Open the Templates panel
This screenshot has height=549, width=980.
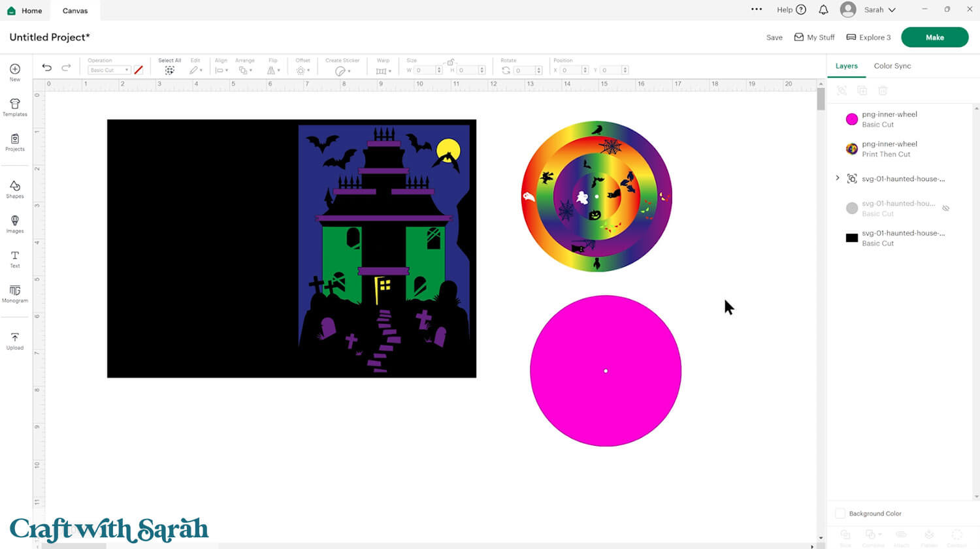click(x=14, y=108)
